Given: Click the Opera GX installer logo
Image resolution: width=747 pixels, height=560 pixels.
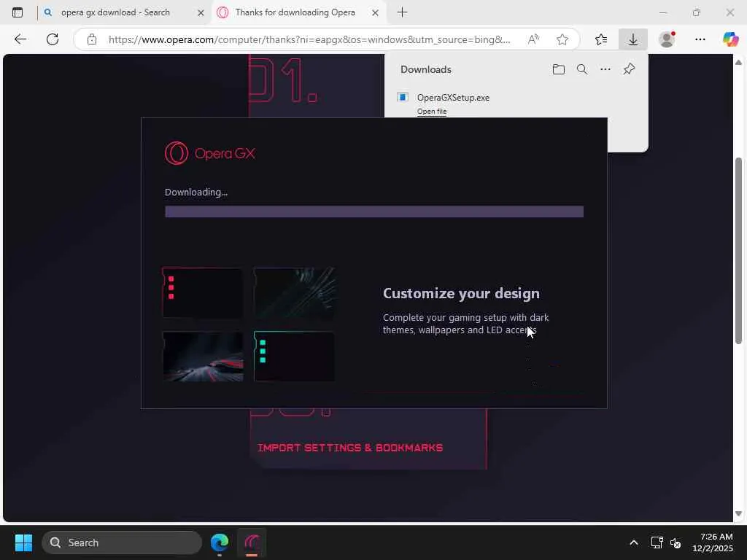Looking at the screenshot, I should coord(210,153).
